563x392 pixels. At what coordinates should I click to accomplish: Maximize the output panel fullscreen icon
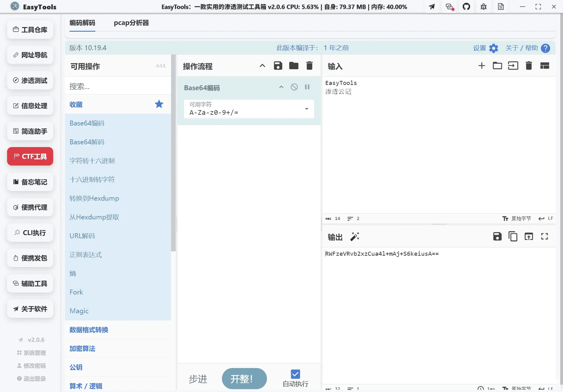tap(544, 236)
